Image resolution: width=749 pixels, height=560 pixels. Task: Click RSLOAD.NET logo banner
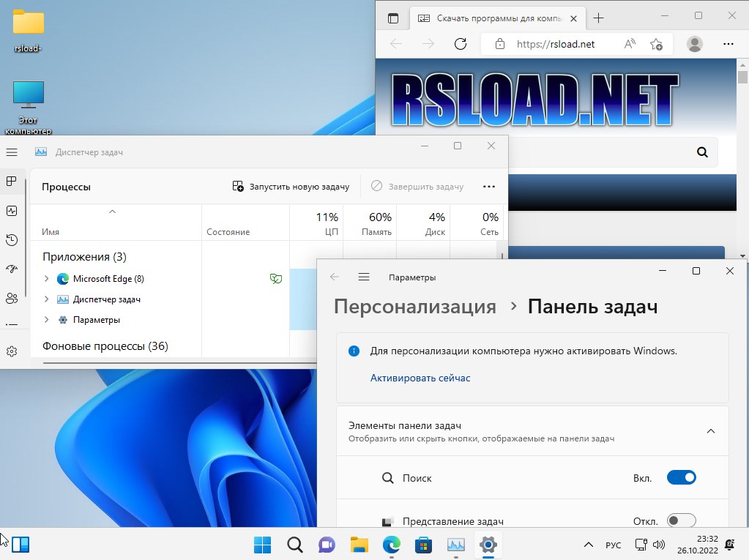tap(534, 100)
